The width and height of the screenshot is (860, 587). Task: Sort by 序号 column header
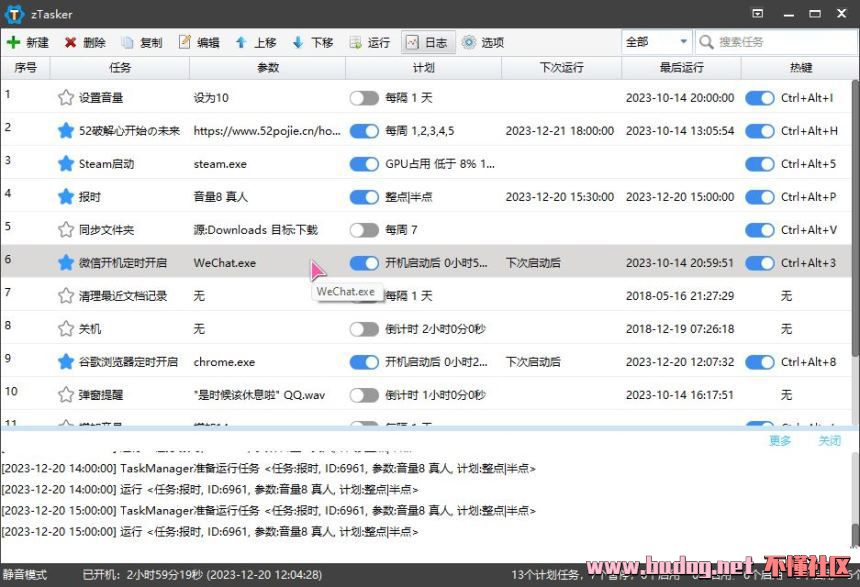(x=25, y=67)
